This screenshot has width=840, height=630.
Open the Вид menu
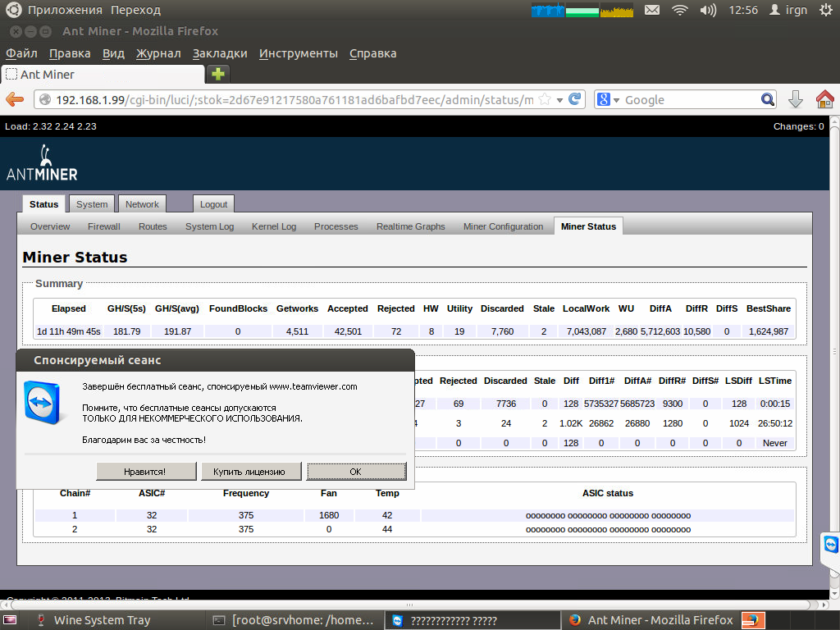click(x=113, y=53)
